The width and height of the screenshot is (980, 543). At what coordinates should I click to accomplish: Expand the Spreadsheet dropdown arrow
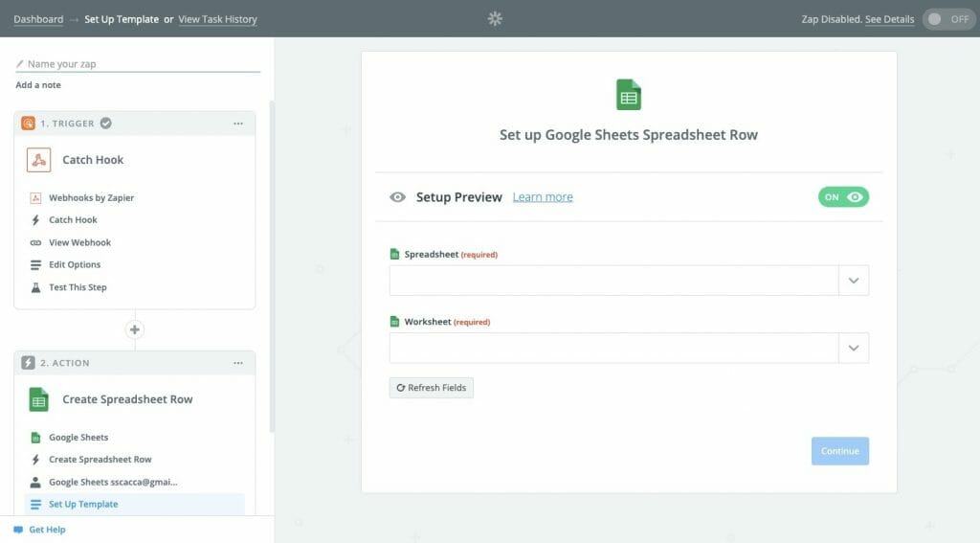(854, 281)
